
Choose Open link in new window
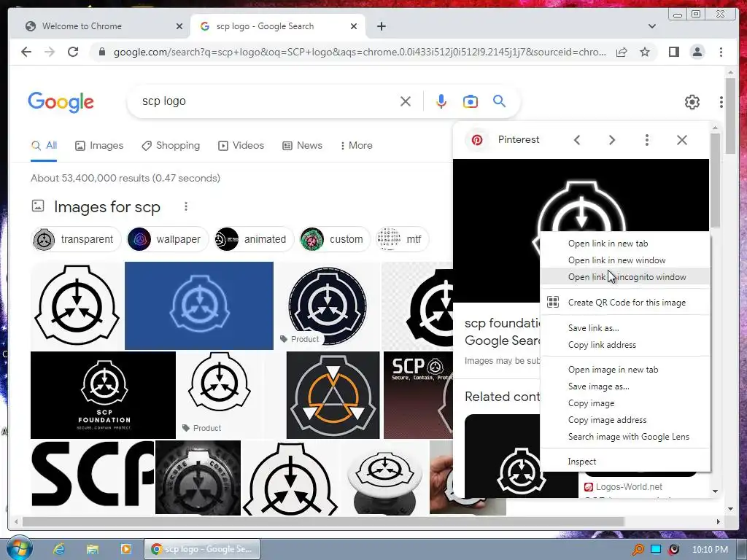point(625,260)
